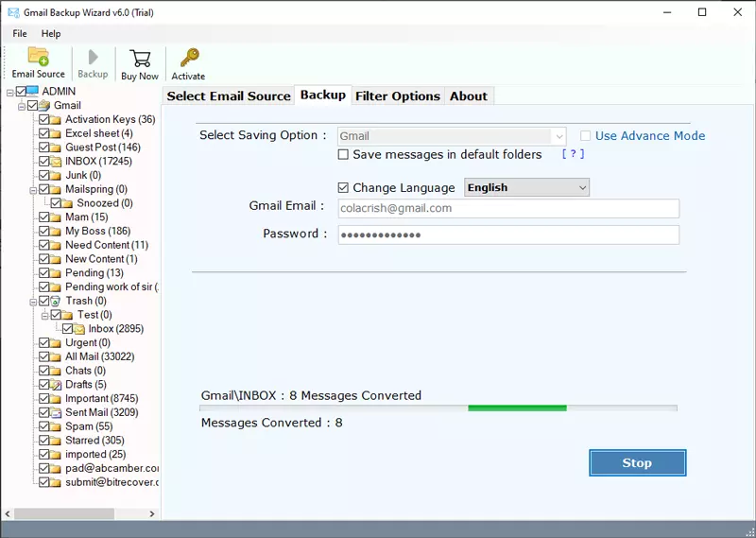The height and width of the screenshot is (538, 756).
Task: Click the scroll right arrow of folder tree
Action: pos(152,513)
